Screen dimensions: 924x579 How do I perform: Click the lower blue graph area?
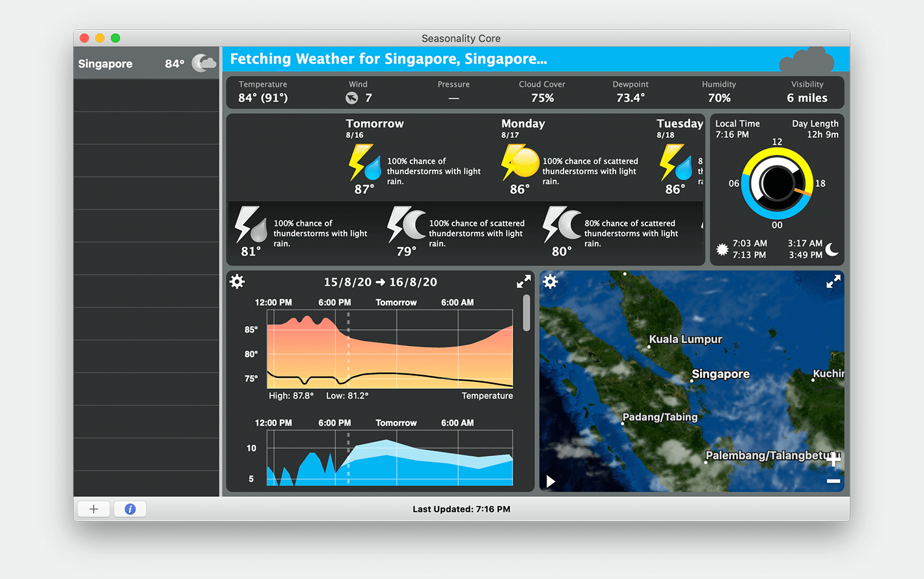[x=390, y=458]
